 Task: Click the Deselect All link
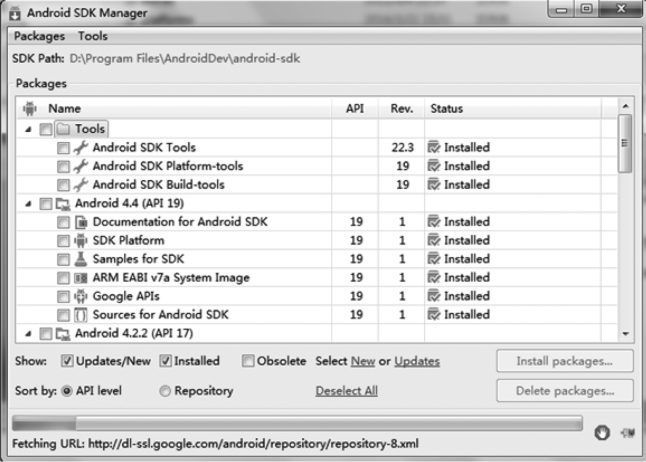(346, 391)
